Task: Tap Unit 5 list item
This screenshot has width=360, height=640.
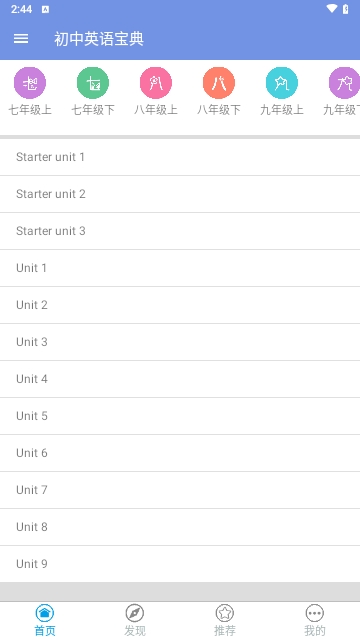Action: (180, 416)
